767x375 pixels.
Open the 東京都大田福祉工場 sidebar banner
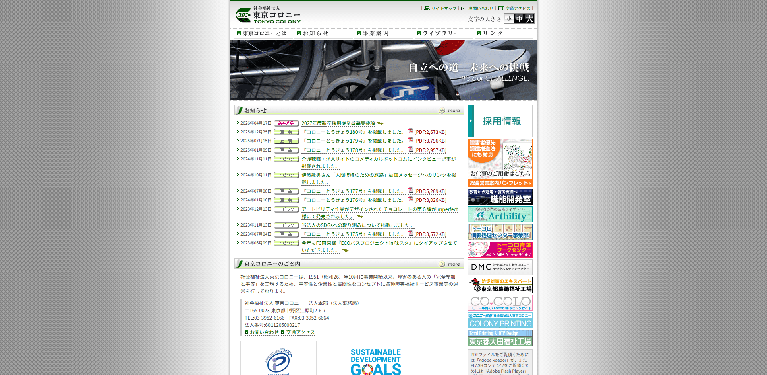click(x=500, y=338)
